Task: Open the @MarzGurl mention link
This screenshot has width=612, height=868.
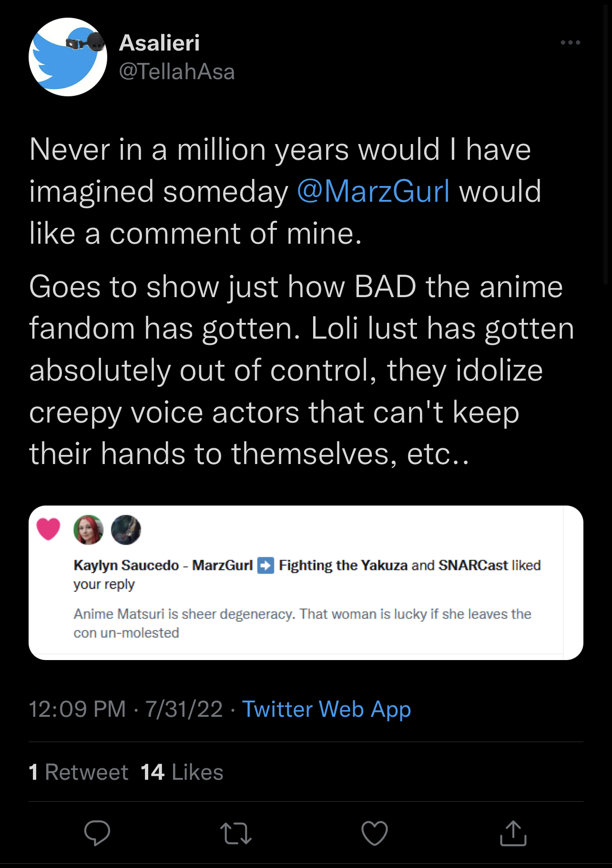Action: click(x=373, y=191)
